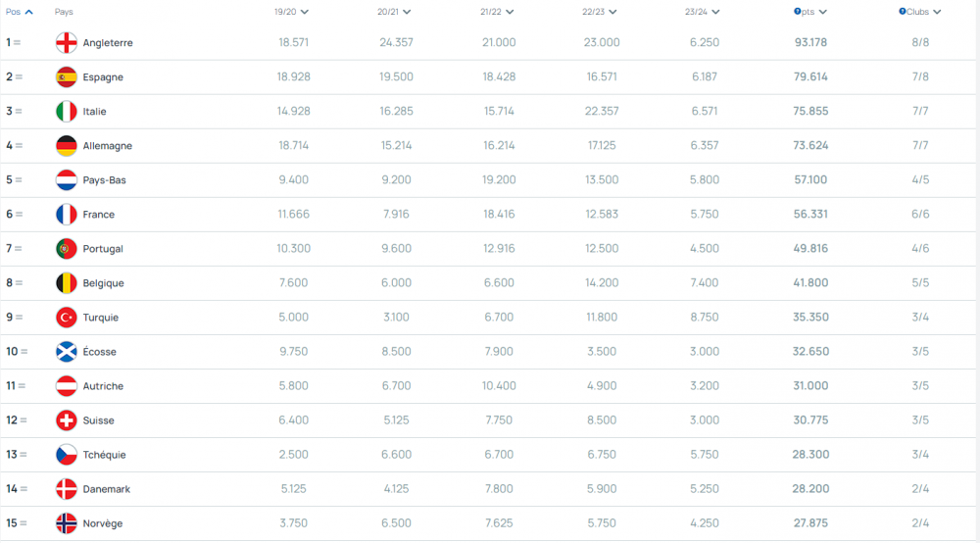Click the Switzerland flag icon
This screenshot has height=543, width=980.
(x=67, y=420)
